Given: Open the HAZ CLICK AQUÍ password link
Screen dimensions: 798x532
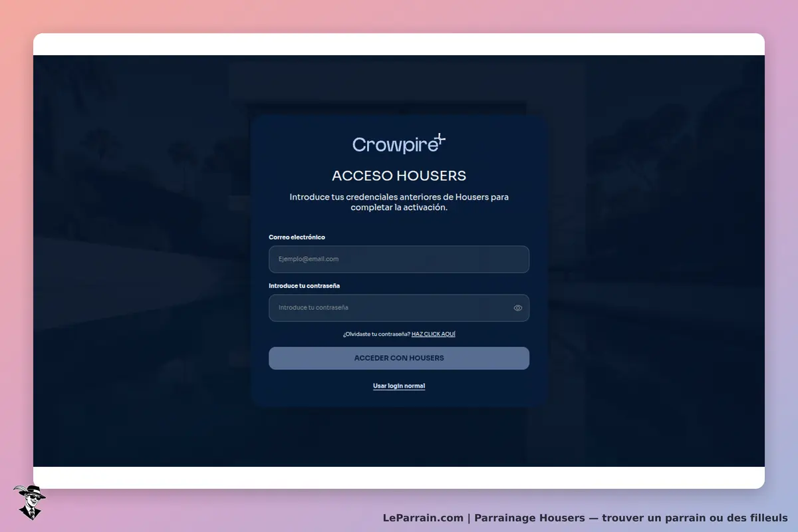Looking at the screenshot, I should 434,334.
